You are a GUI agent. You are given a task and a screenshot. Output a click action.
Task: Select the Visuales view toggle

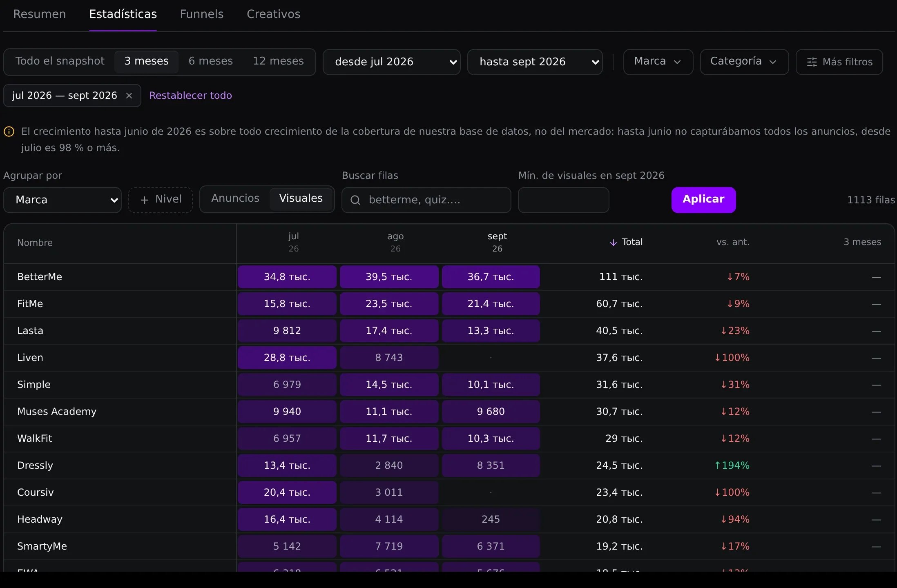301,198
